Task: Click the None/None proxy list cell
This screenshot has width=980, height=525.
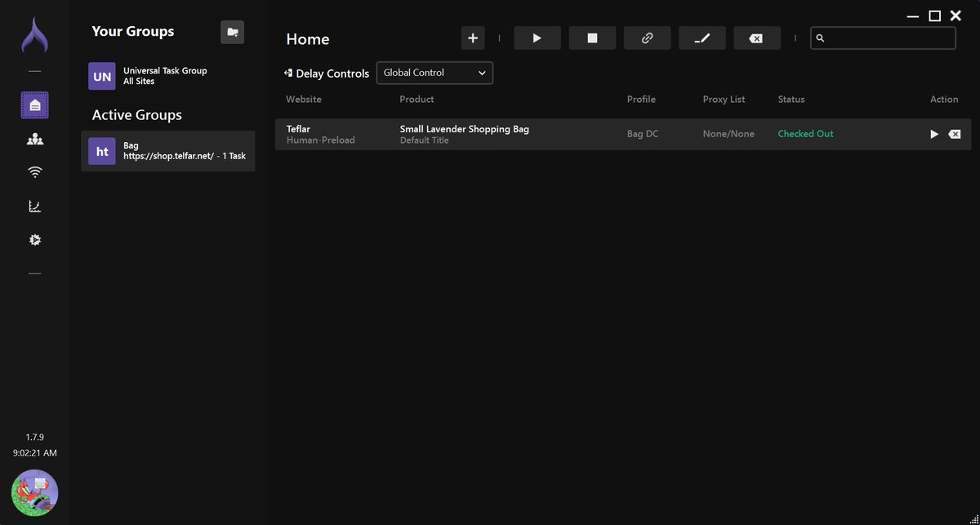Action: pos(728,134)
